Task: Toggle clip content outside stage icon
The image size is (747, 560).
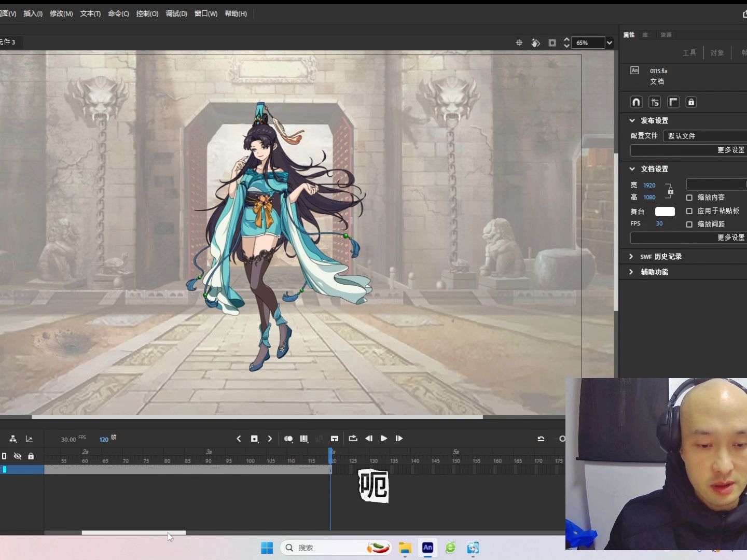Action: (x=552, y=43)
